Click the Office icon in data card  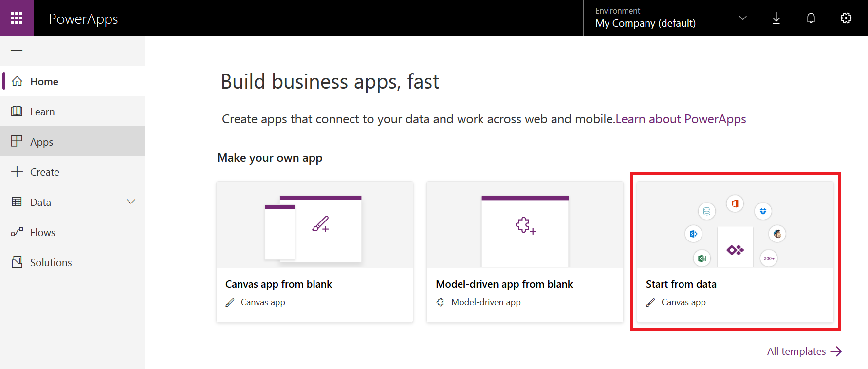(x=735, y=203)
